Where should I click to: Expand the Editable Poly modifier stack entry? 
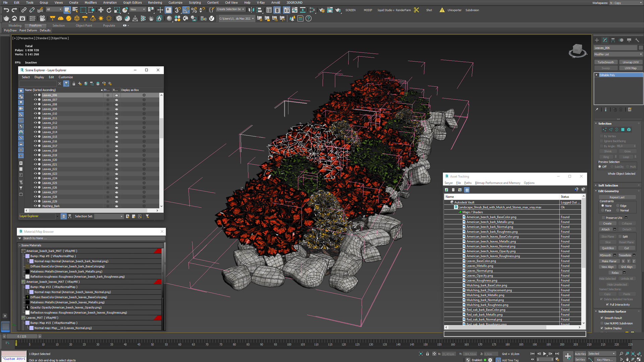[x=597, y=75]
